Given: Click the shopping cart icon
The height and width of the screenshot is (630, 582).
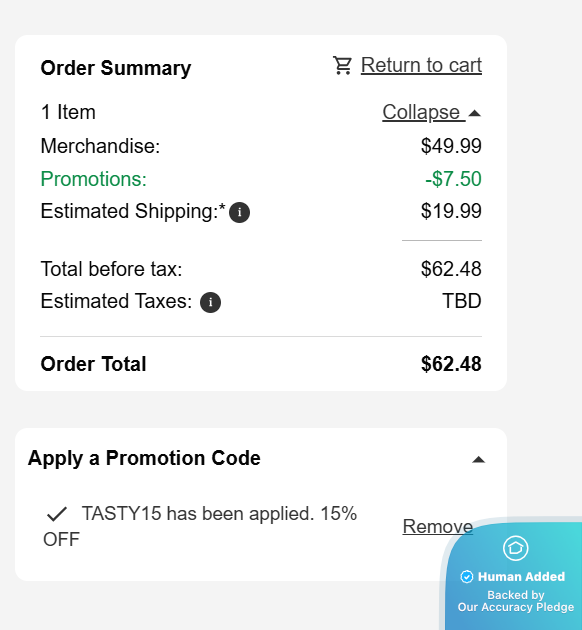Looking at the screenshot, I should tap(342, 65).
